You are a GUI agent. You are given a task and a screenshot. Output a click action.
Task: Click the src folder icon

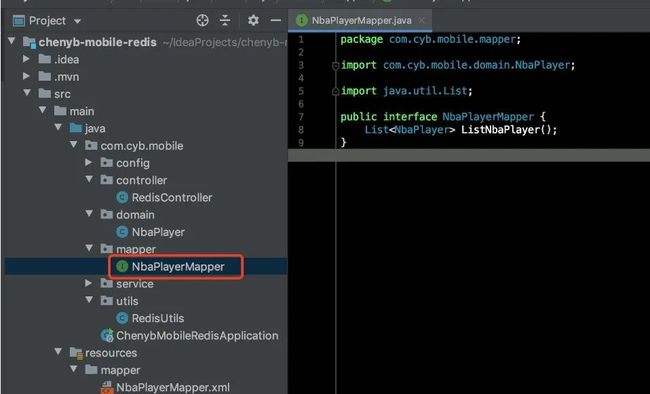pos(45,94)
